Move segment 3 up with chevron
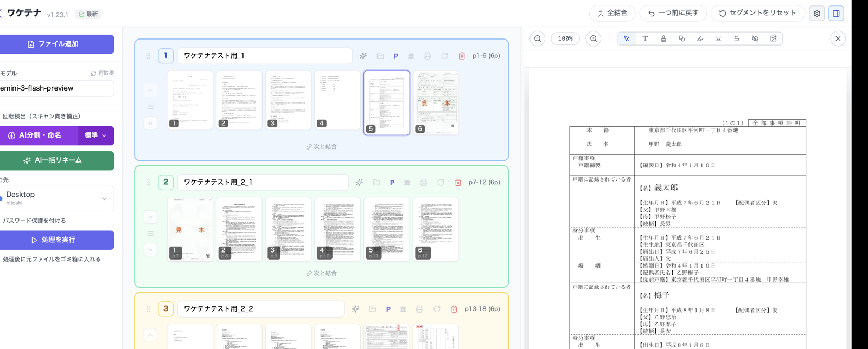Image resolution: width=868 pixels, height=349 pixels. [x=151, y=335]
